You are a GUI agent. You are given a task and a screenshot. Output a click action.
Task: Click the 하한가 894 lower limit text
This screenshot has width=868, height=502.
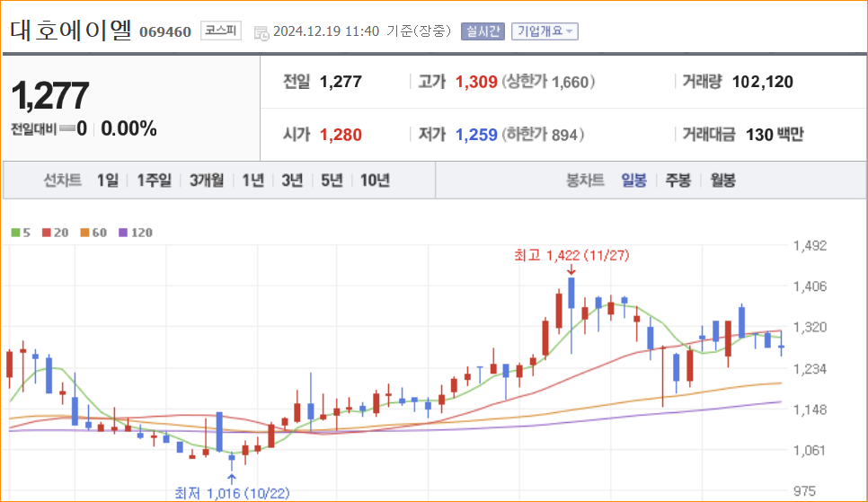click(543, 135)
